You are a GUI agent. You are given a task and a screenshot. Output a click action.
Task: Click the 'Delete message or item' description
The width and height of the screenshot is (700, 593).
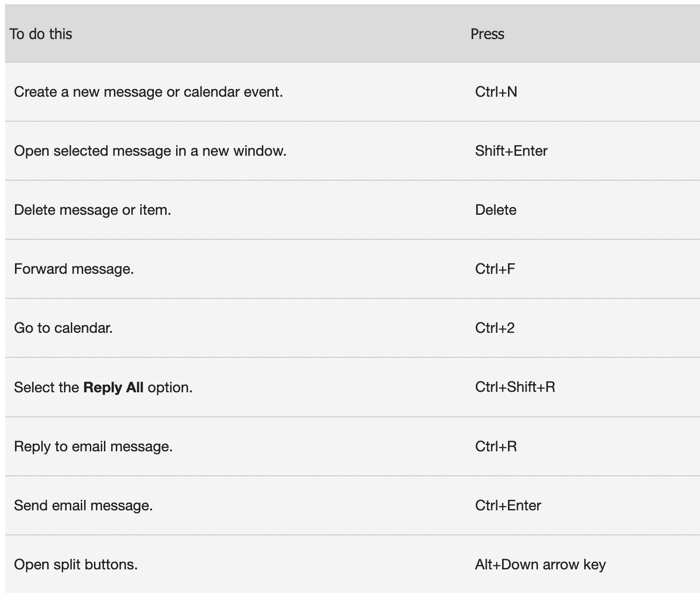[93, 210]
